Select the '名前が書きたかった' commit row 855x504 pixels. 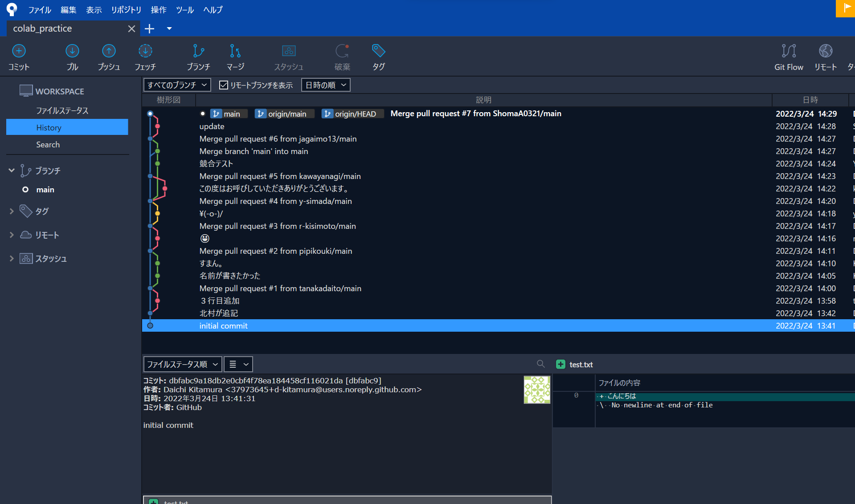click(x=498, y=276)
